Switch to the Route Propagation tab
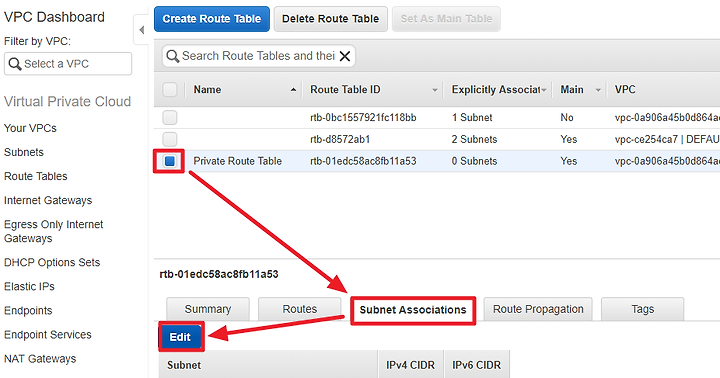 pyautogui.click(x=538, y=309)
